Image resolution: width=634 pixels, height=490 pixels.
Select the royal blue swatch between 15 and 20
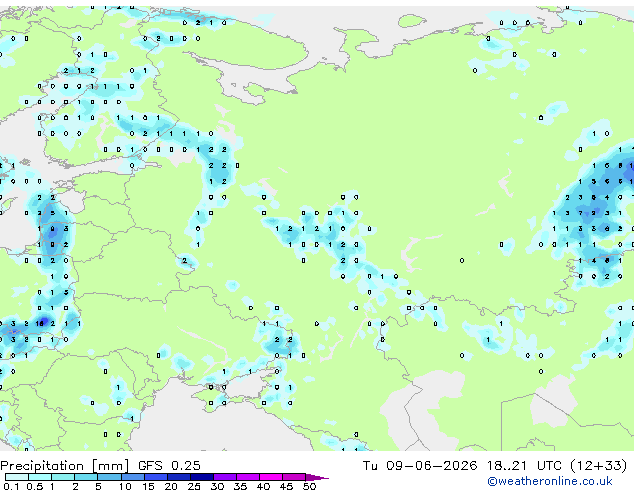pyautogui.click(x=156, y=477)
